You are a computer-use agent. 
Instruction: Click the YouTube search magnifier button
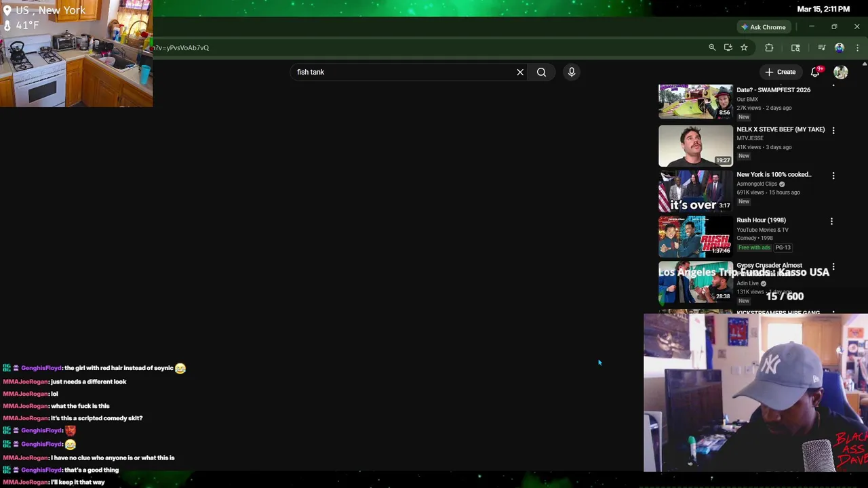pyautogui.click(x=541, y=72)
